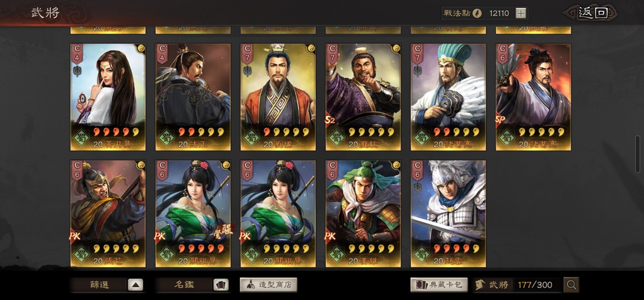Select the SP 諸葛亮 hero card

[533, 97]
